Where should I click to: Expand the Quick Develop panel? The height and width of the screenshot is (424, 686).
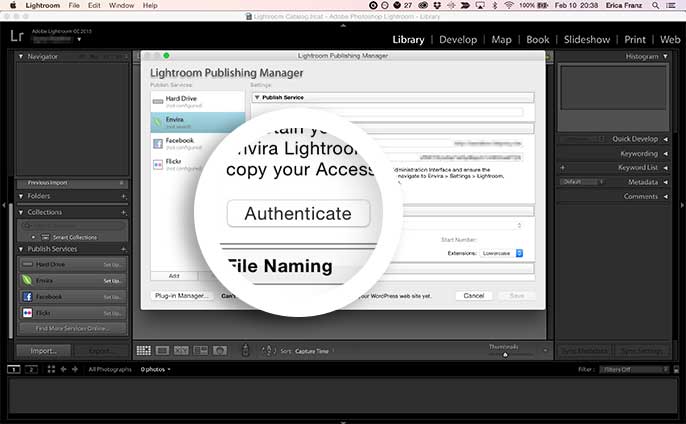click(665, 139)
